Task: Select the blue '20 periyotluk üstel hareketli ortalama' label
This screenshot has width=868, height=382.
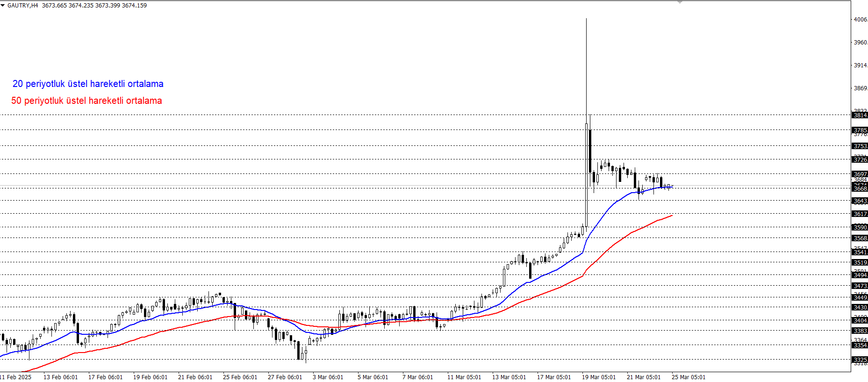Action: 88,84
